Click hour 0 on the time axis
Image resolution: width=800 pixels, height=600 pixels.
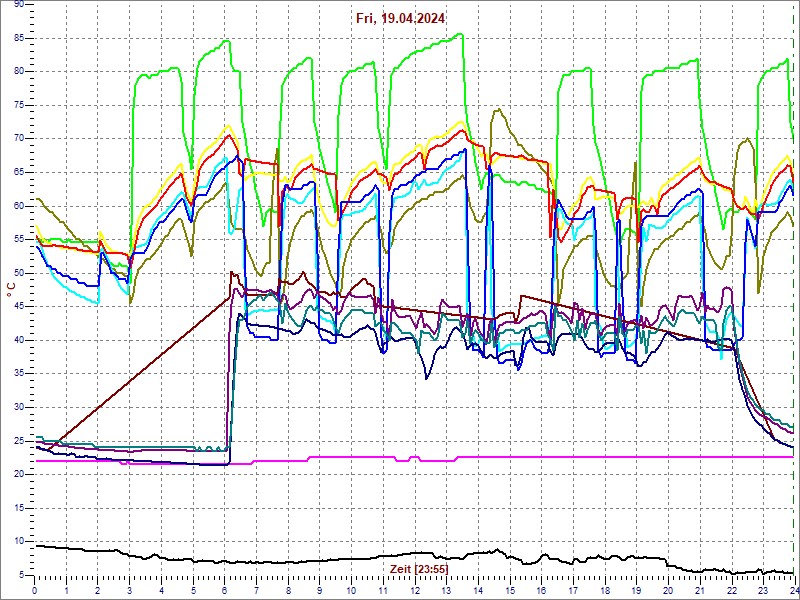pos(34,589)
